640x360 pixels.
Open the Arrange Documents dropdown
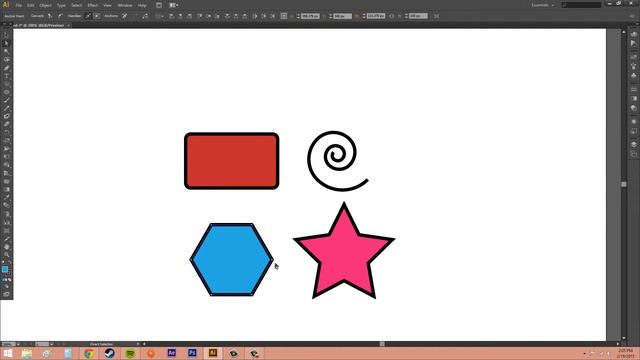(174, 5)
